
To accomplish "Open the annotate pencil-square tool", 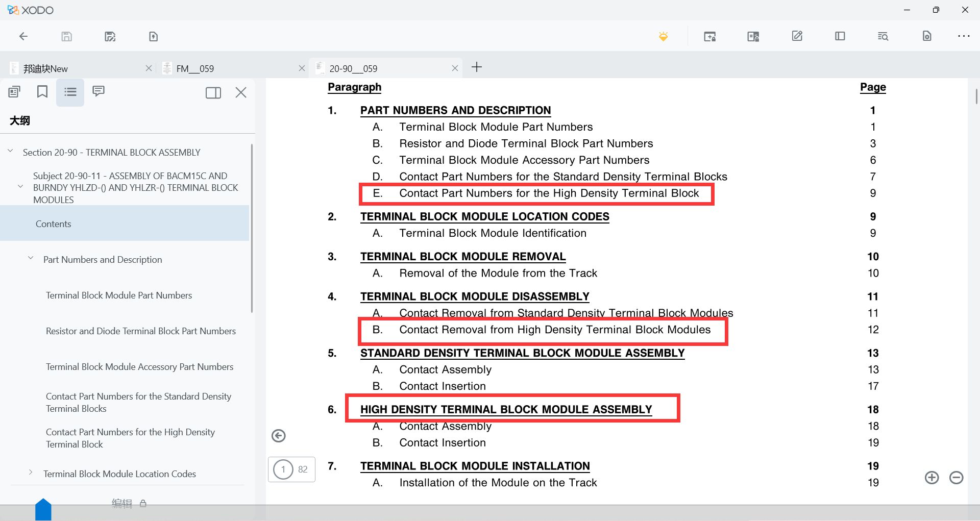I will pos(797,36).
